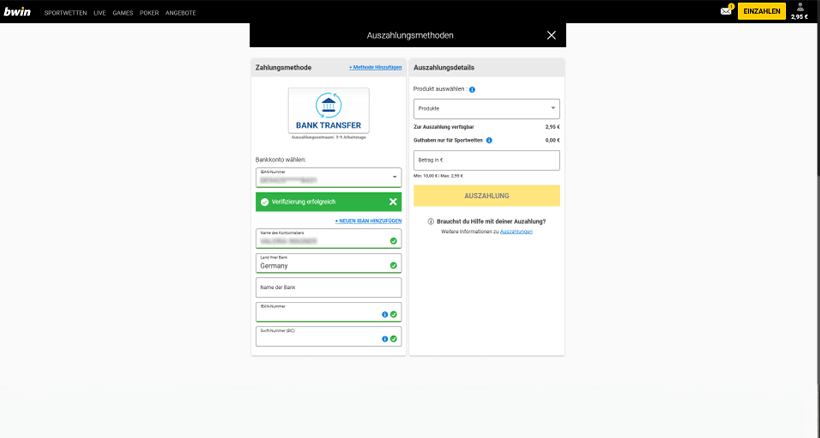Viewport: 820px width, 438px height.
Task: Focus the Land Ihrer Bank Germany field
Action: coord(328,263)
